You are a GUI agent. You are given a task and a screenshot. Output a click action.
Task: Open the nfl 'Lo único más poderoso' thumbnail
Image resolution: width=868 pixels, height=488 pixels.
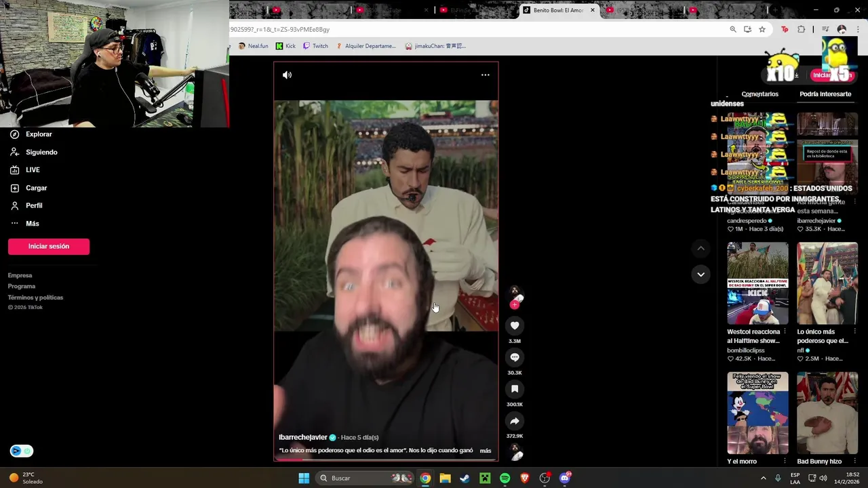point(827,284)
